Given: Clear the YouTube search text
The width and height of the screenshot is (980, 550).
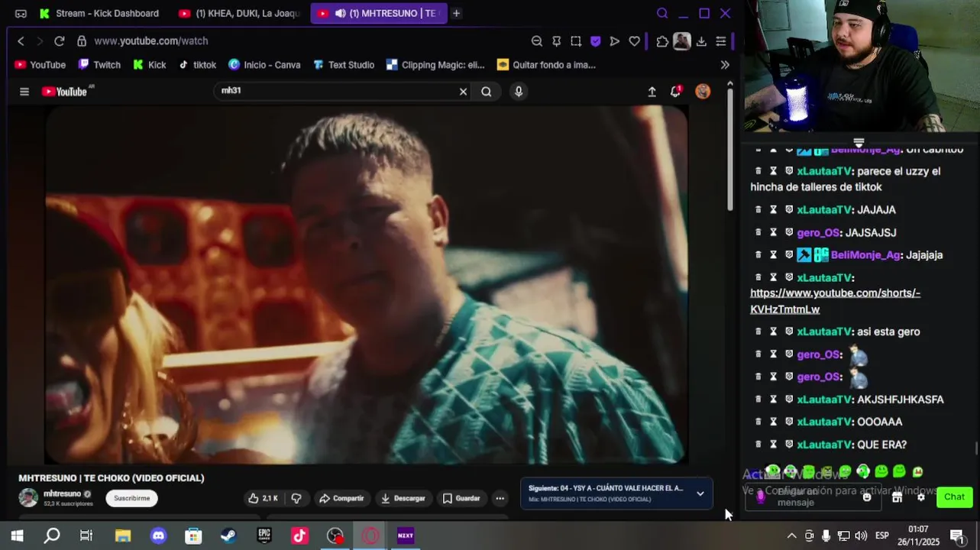Looking at the screenshot, I should [x=463, y=92].
